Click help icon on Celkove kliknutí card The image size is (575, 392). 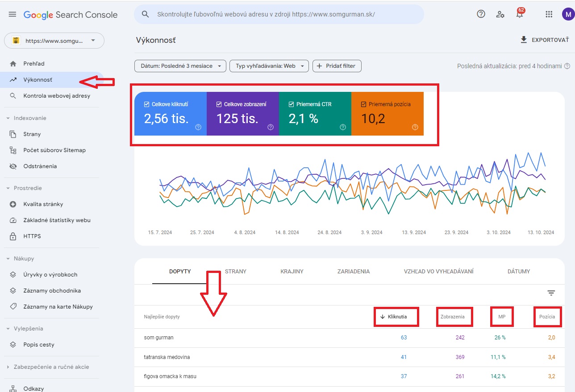198,127
